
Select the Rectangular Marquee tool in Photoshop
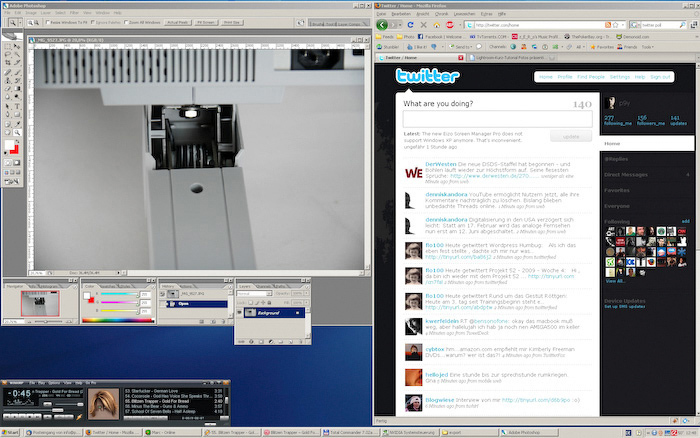coord(8,46)
